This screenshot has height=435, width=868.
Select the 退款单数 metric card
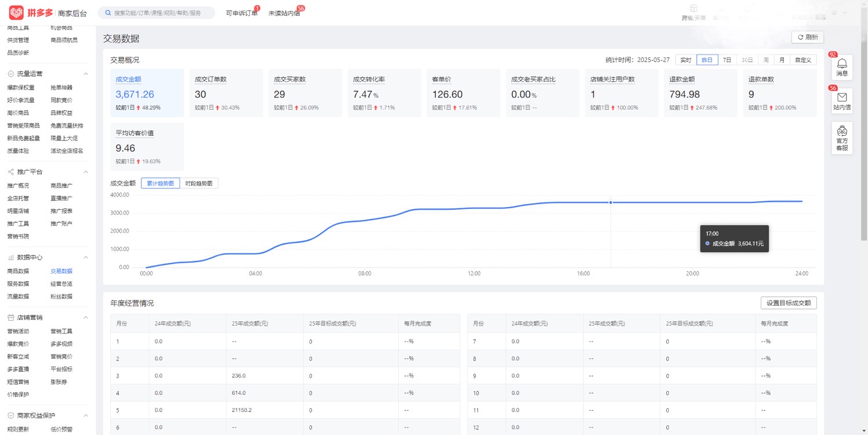(x=780, y=93)
